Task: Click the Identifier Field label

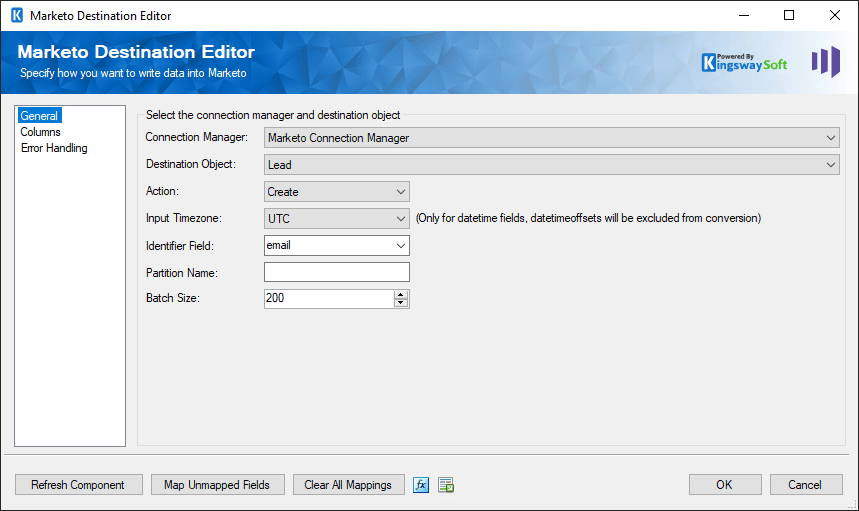Action: [180, 246]
